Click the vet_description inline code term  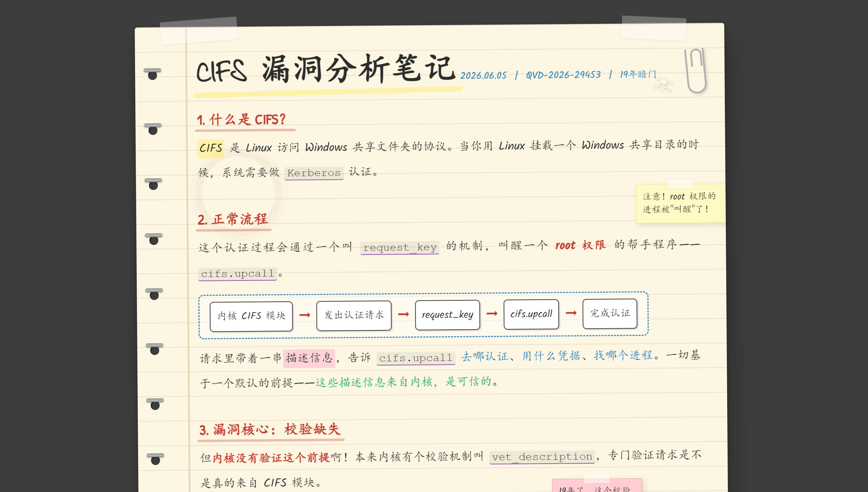[x=542, y=457]
